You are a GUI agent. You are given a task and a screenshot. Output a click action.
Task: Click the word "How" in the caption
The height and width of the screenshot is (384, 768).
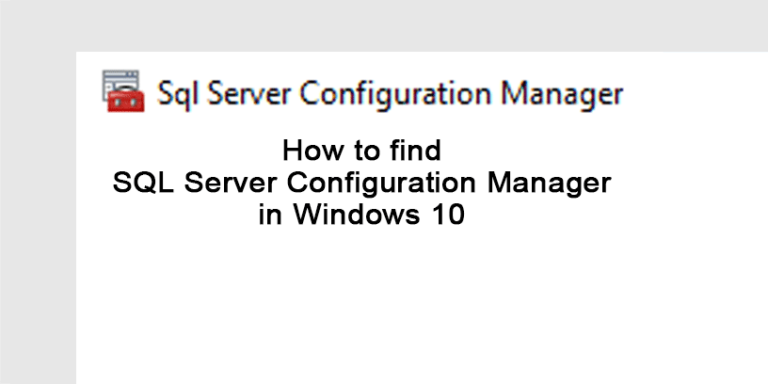[309, 150]
